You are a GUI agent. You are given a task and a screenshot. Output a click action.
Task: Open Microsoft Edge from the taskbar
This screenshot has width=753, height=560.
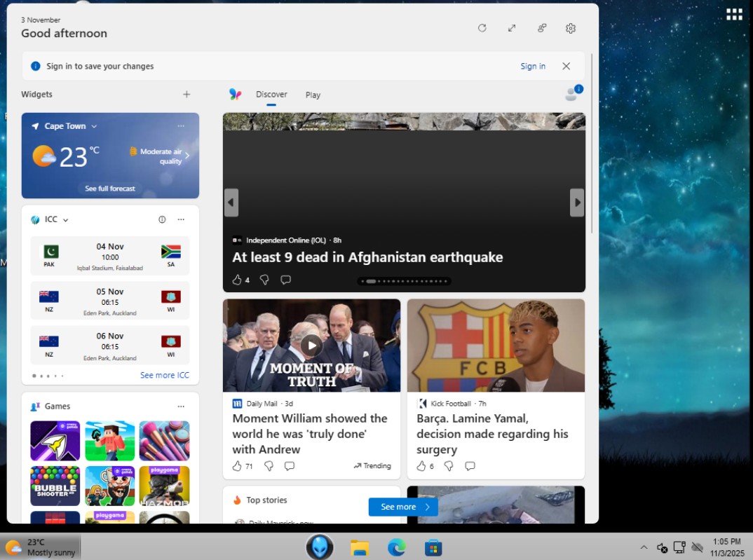pyautogui.click(x=396, y=547)
